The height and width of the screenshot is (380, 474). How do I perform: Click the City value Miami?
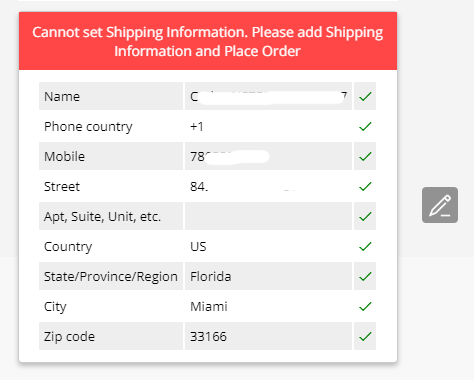[209, 306]
